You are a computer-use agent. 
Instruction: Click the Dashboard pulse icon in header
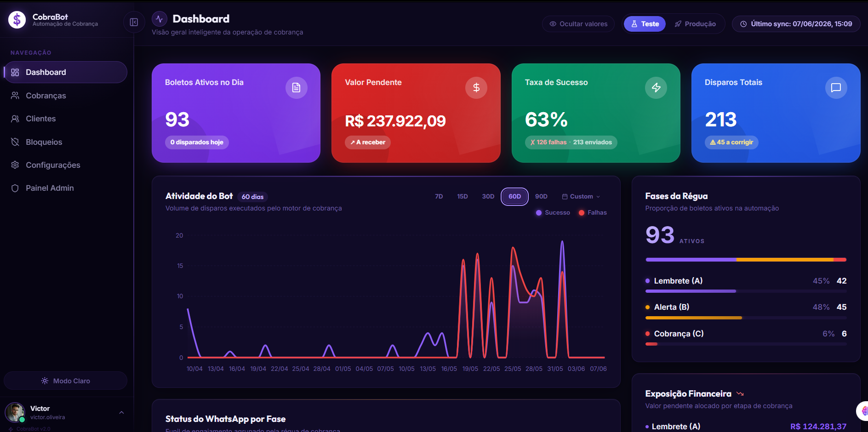tap(160, 19)
